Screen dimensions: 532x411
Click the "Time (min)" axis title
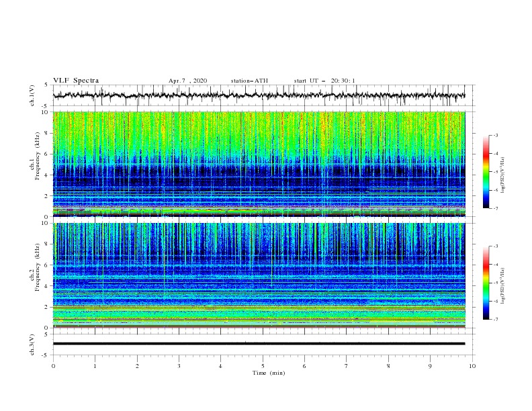[x=269, y=373]
